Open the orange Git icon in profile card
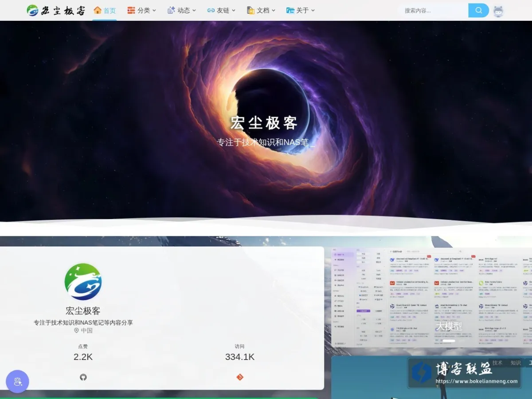532x399 pixels. pos(240,377)
